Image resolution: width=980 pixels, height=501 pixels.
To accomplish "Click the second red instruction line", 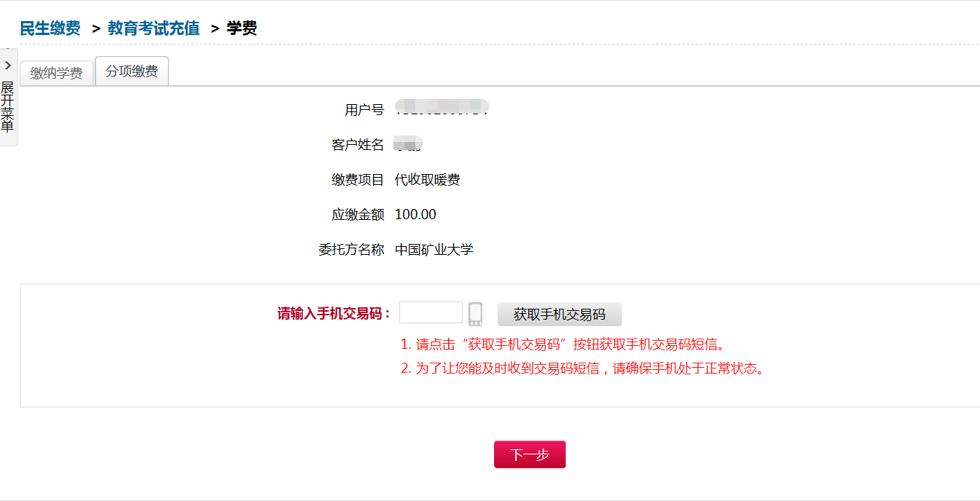I will tap(583, 368).
